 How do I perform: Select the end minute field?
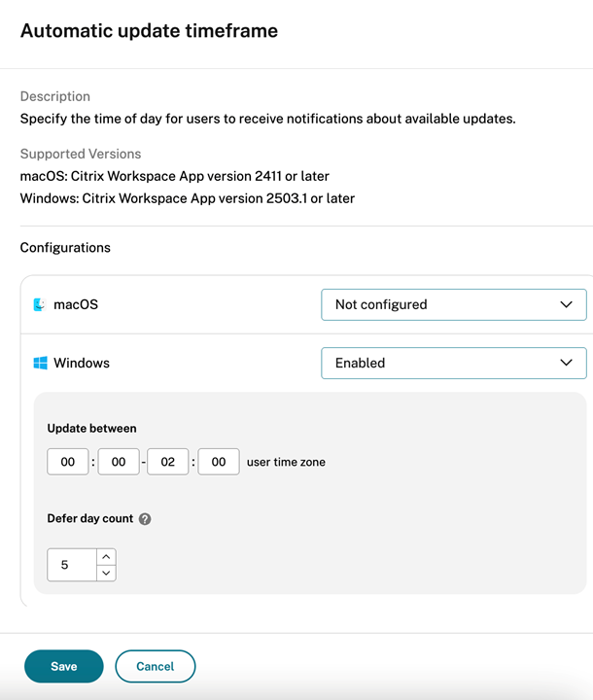(219, 462)
